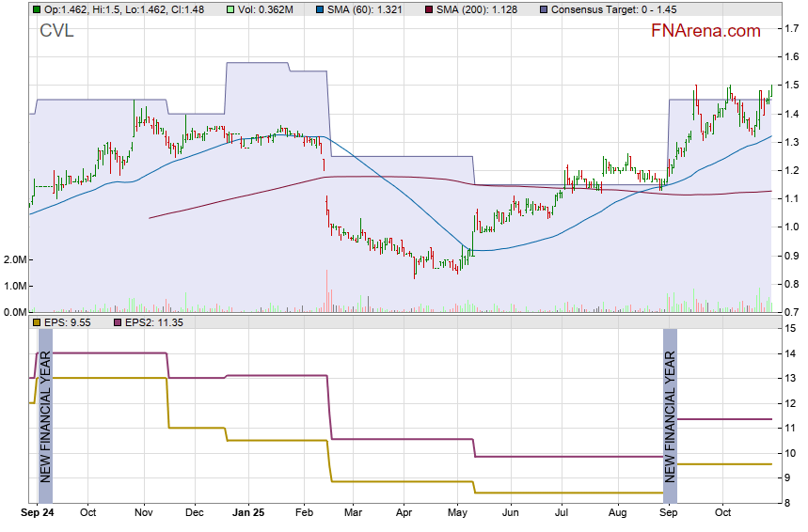Click the Sep 24 date axis label
808x532 pixels.
tap(37, 513)
